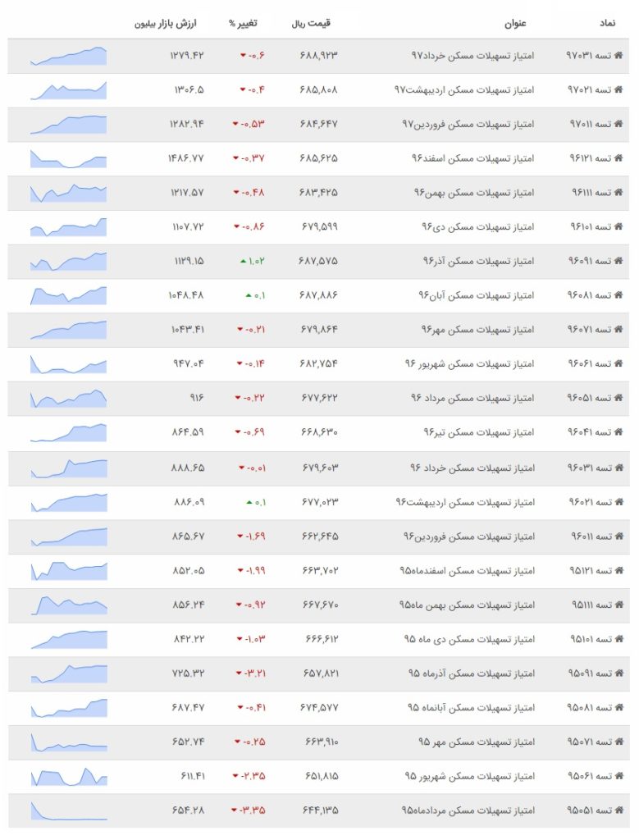Image resolution: width=639 pixels, height=840 pixels.
Task: Select symbol تسه ۹۶۰۲۱
Action: pyautogui.click(x=590, y=503)
